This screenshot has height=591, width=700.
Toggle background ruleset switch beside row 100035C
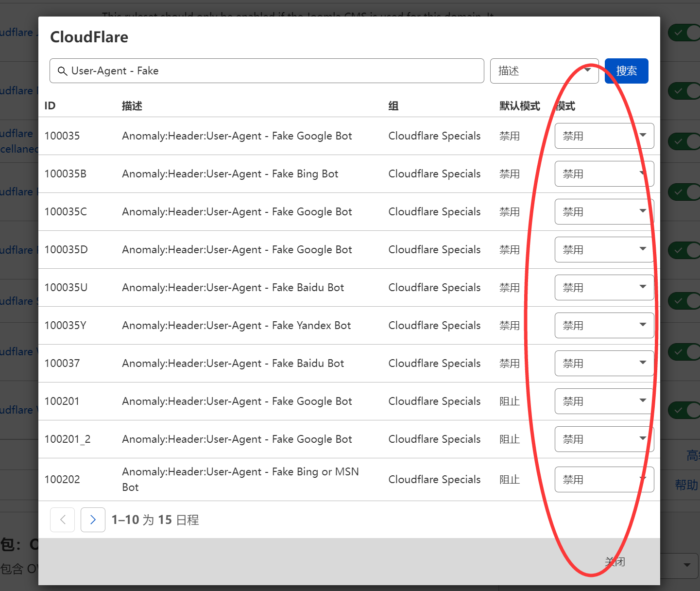click(684, 192)
